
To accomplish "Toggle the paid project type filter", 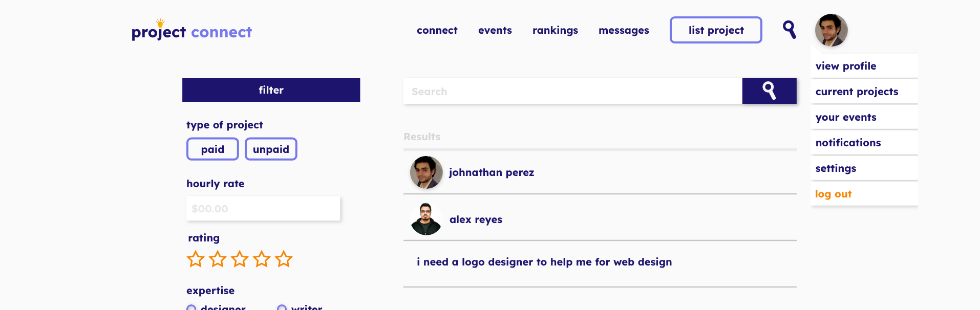I will 212,149.
